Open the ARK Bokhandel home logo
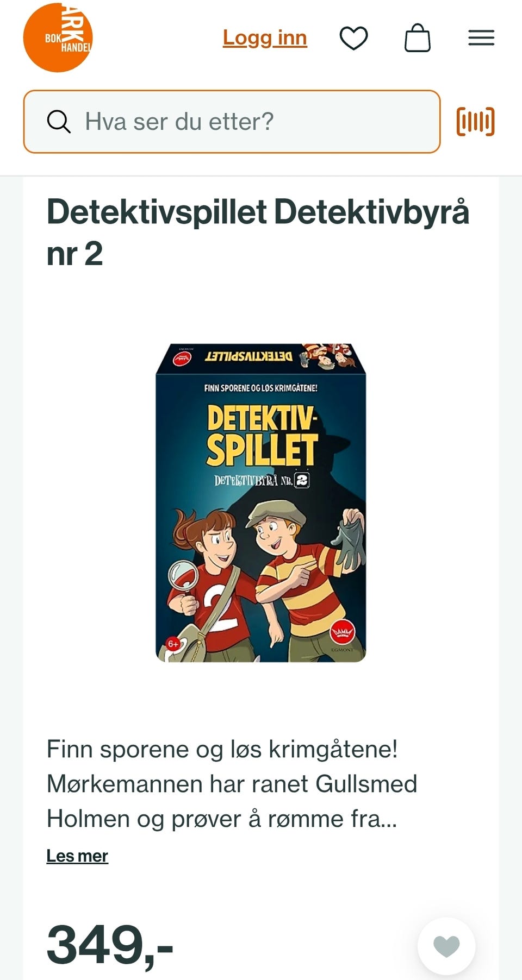This screenshot has width=522, height=980. pos(58,37)
